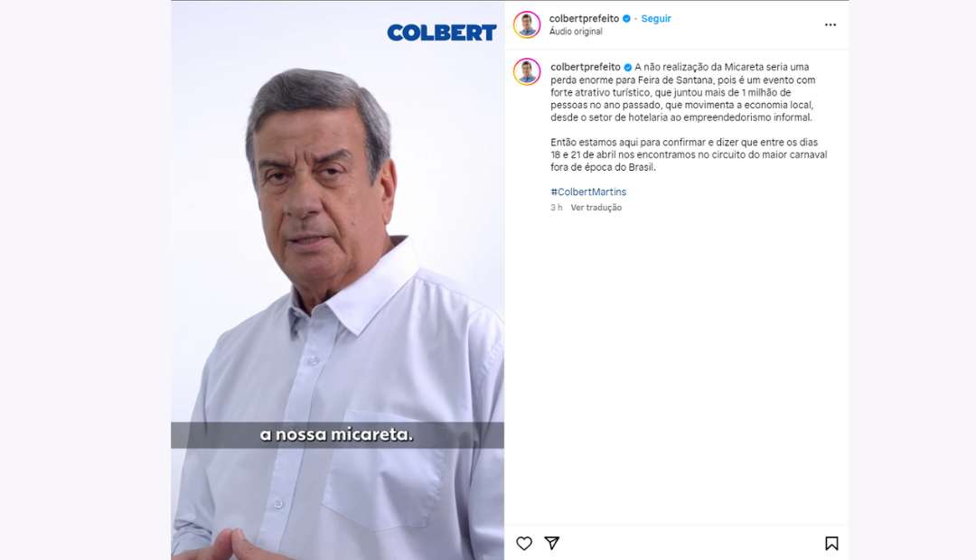Click the caption profile avatar
976x560 pixels.
(x=527, y=71)
